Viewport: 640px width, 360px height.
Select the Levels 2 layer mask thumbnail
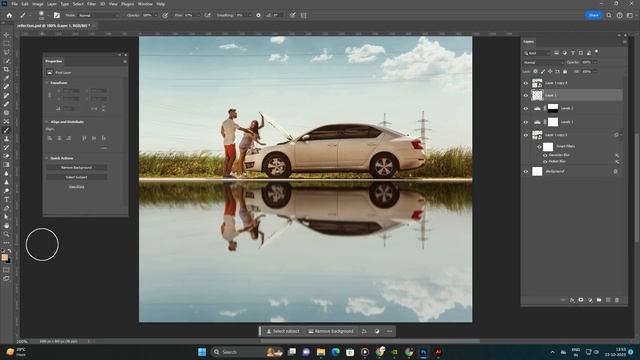point(553,108)
